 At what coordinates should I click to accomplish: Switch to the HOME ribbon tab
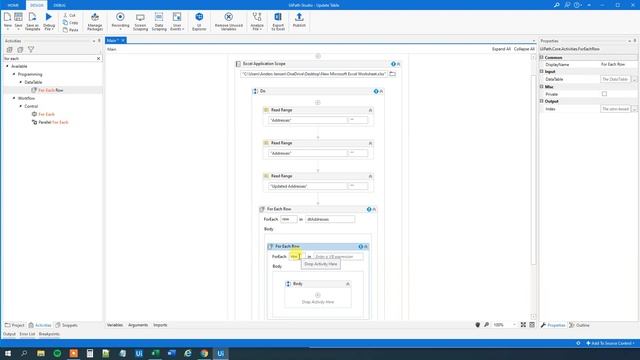(x=13, y=5)
